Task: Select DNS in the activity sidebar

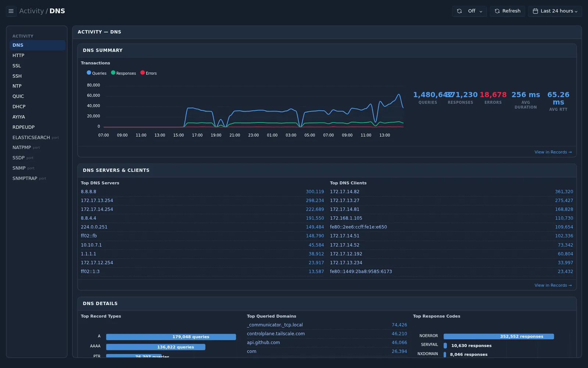Action: [x=37, y=45]
